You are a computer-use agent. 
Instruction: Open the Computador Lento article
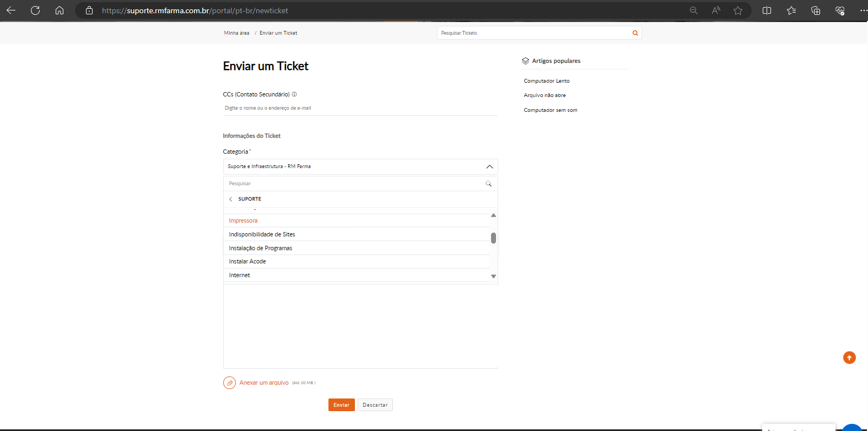tap(546, 81)
